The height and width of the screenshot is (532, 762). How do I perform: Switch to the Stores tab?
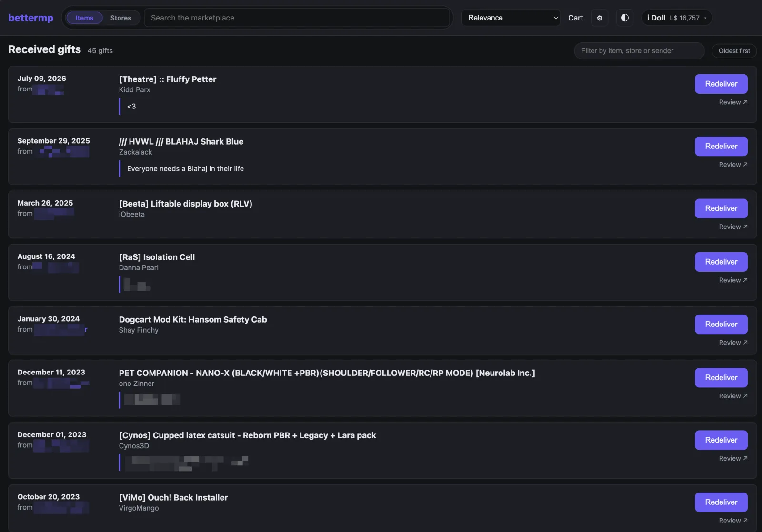pyautogui.click(x=120, y=18)
